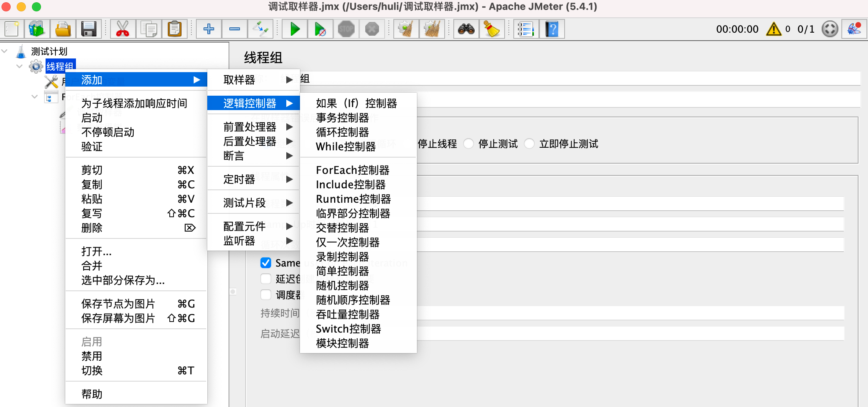This screenshot has height=407, width=868.
Task: Click the Cut scissors icon
Action: [x=123, y=29]
